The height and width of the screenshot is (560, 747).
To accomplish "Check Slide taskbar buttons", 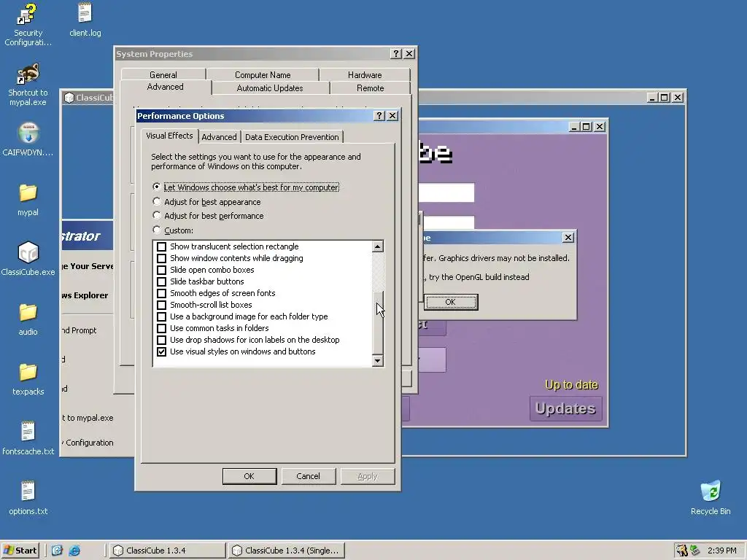I will point(161,281).
